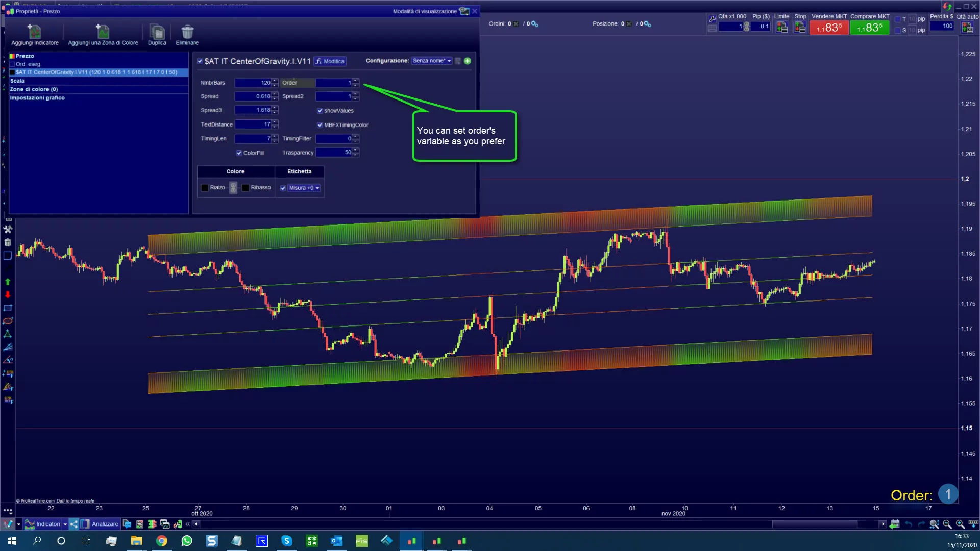Open Google Chrome from the taskbar

[x=162, y=541]
